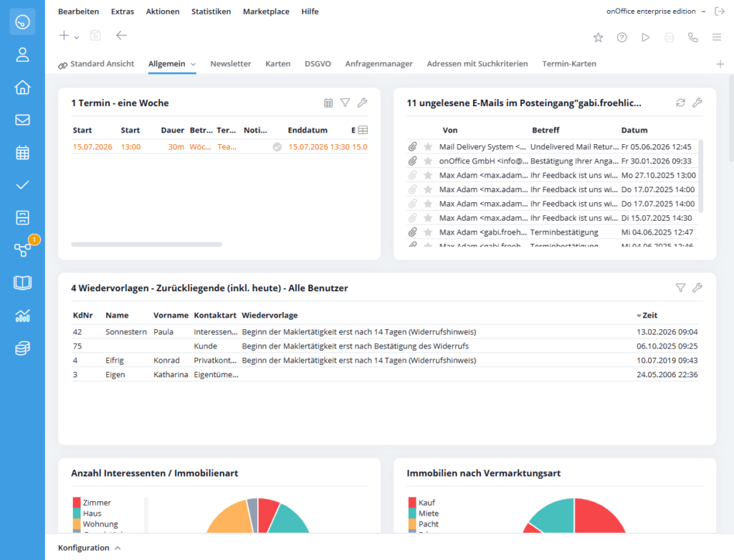Click the save disk toolbar icon
Viewport: 734px width, 560px height.
(x=95, y=36)
